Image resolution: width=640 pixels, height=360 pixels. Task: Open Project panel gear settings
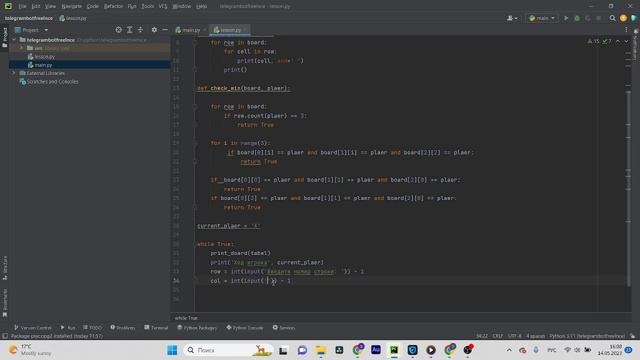154,30
